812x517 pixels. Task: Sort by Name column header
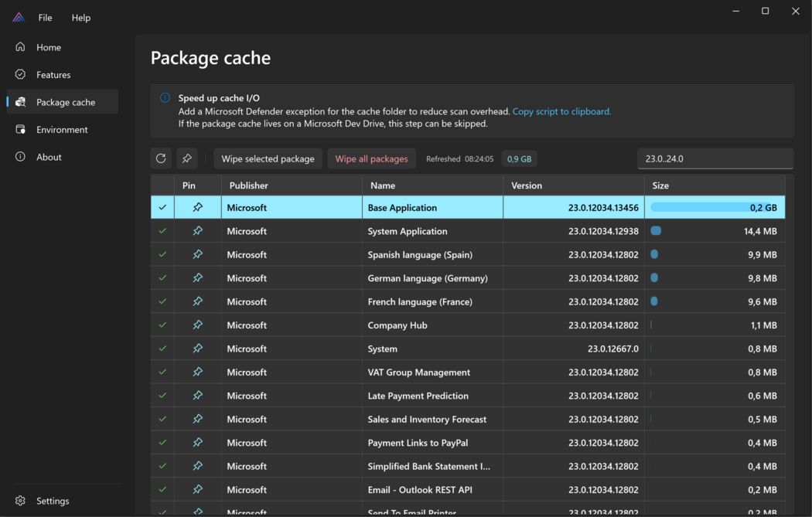432,185
